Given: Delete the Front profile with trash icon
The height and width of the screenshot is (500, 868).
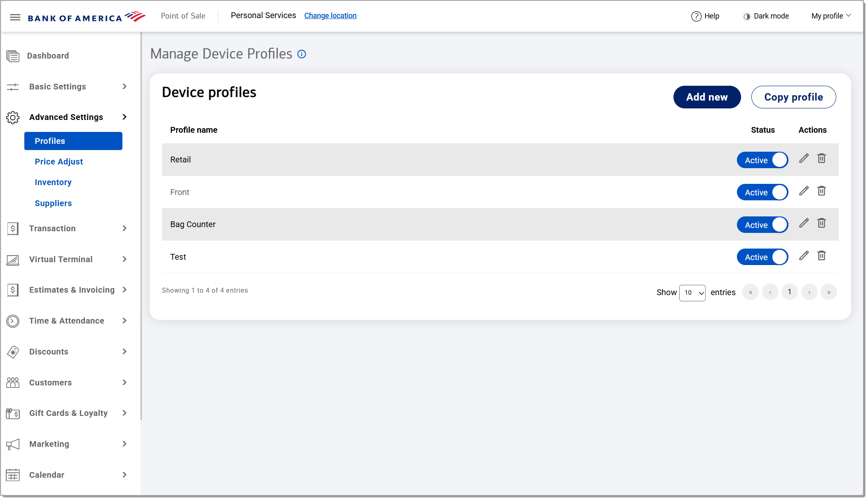Looking at the screenshot, I should click(821, 191).
